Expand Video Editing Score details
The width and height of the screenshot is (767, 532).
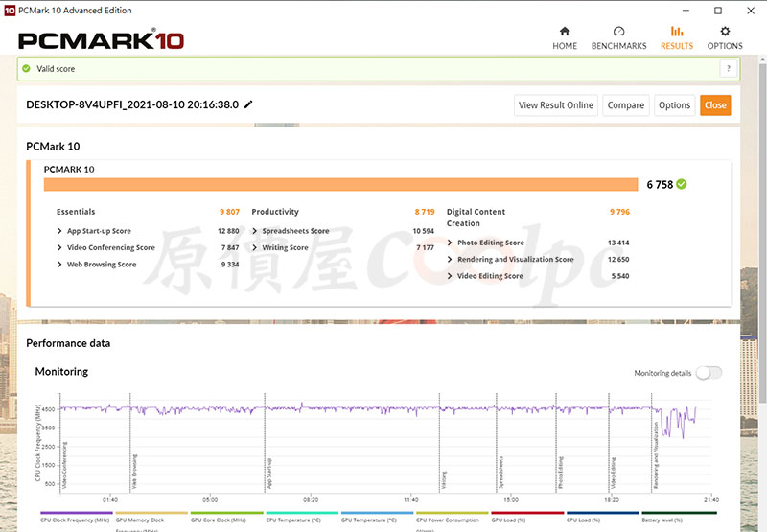pos(450,276)
